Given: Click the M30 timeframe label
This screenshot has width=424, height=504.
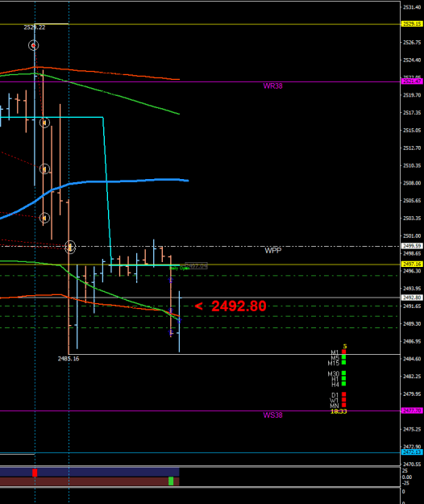Looking at the screenshot, I should coord(334,373).
